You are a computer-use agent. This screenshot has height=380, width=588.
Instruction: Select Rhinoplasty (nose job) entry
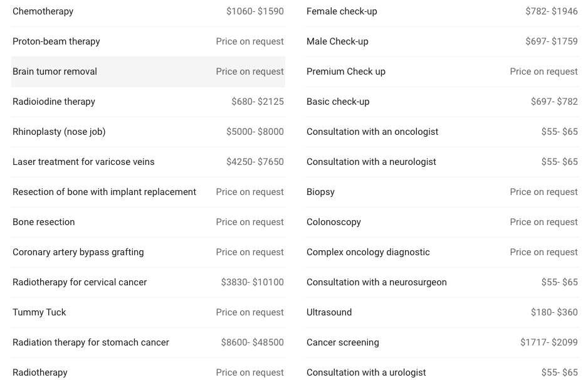point(148,132)
